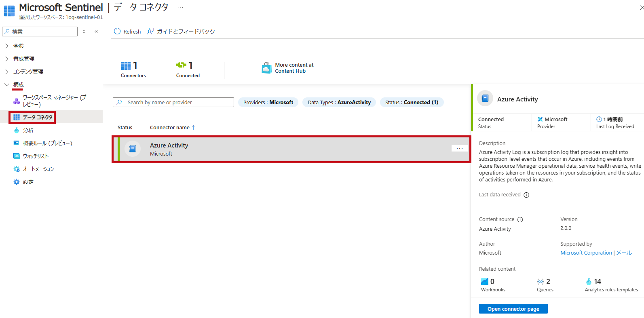Click the 設定 gear icon
The width and height of the screenshot is (644, 318).
(17, 182)
